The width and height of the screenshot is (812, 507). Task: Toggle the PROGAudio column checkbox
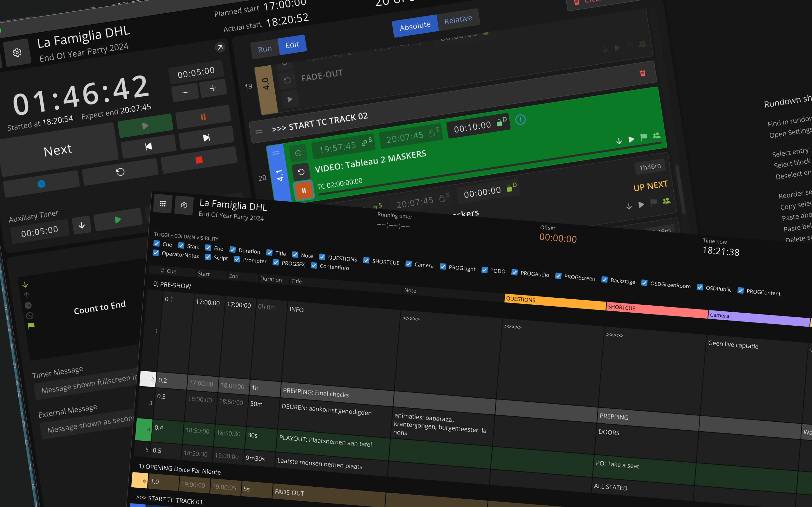click(x=514, y=272)
